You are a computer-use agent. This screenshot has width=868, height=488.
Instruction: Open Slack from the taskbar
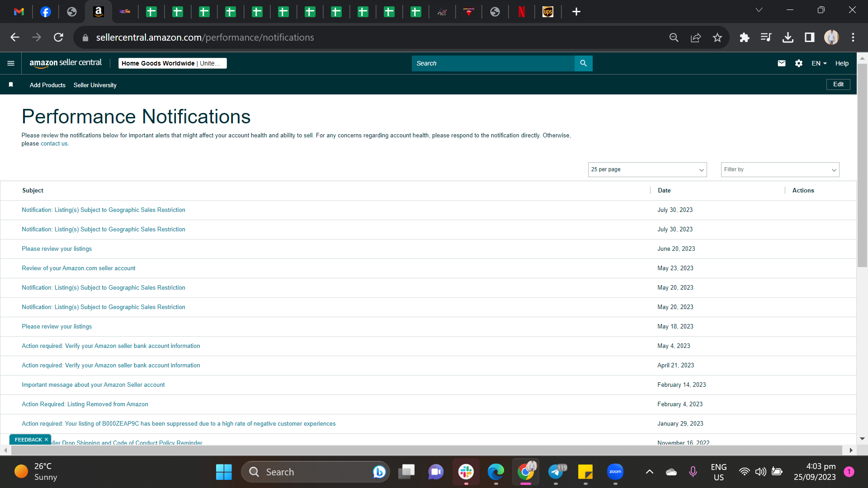tap(466, 472)
